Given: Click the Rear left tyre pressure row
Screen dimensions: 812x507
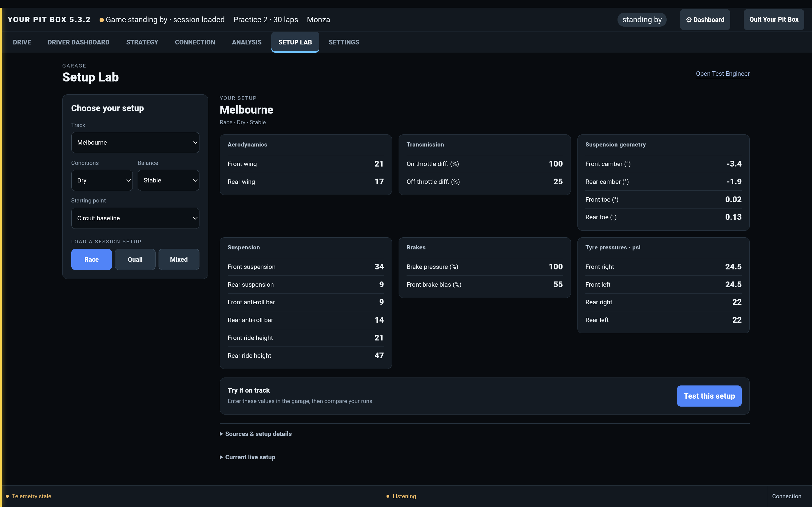Looking at the screenshot, I should click(663, 320).
